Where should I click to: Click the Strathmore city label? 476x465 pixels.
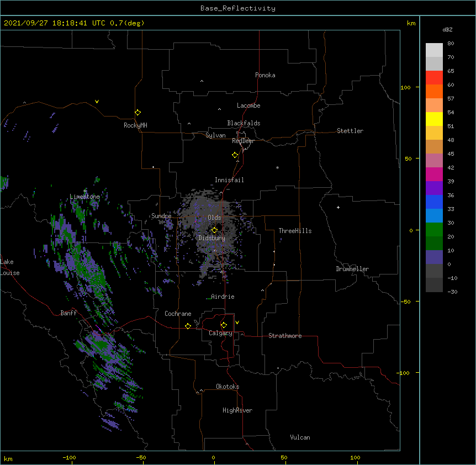(x=285, y=336)
